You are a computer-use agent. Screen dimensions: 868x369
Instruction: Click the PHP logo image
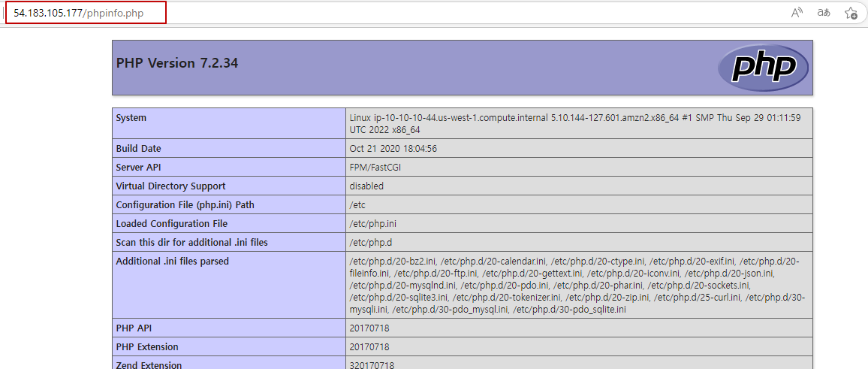(x=763, y=68)
